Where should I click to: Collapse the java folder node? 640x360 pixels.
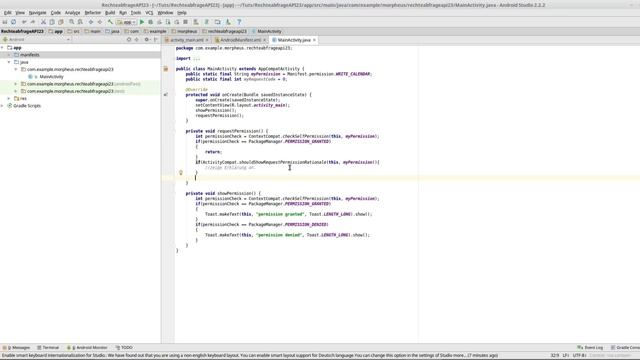click(9, 62)
